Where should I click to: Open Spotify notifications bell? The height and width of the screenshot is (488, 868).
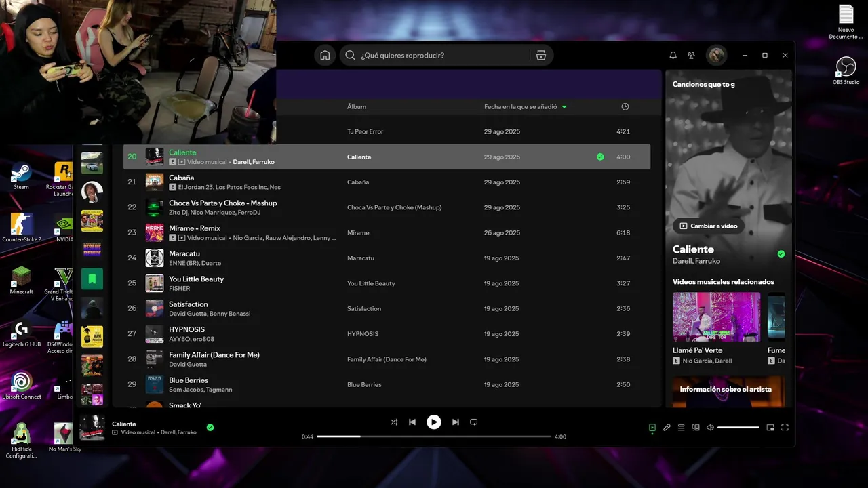[673, 56]
